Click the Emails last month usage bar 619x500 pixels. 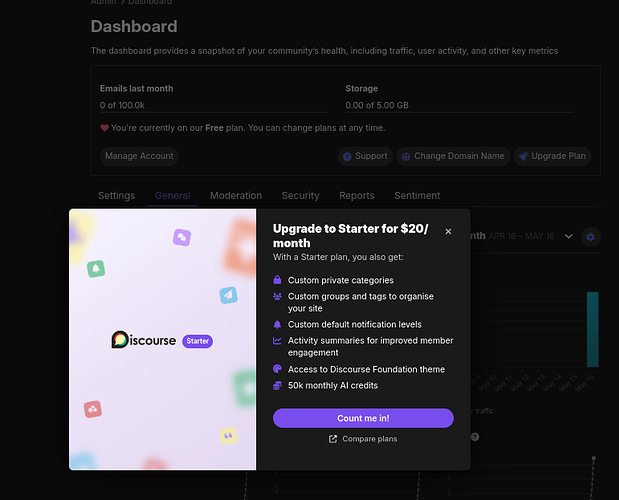point(214,112)
